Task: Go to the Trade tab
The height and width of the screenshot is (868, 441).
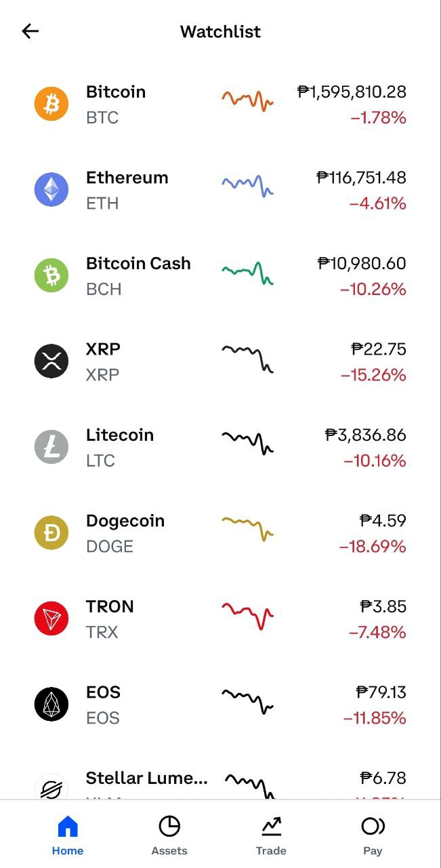Action: point(271,836)
